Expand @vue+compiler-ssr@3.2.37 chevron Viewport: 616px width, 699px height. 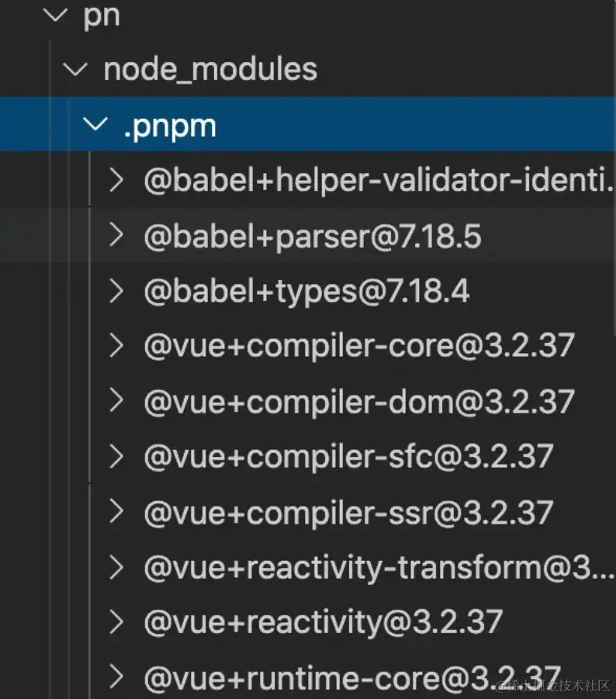coord(116,512)
